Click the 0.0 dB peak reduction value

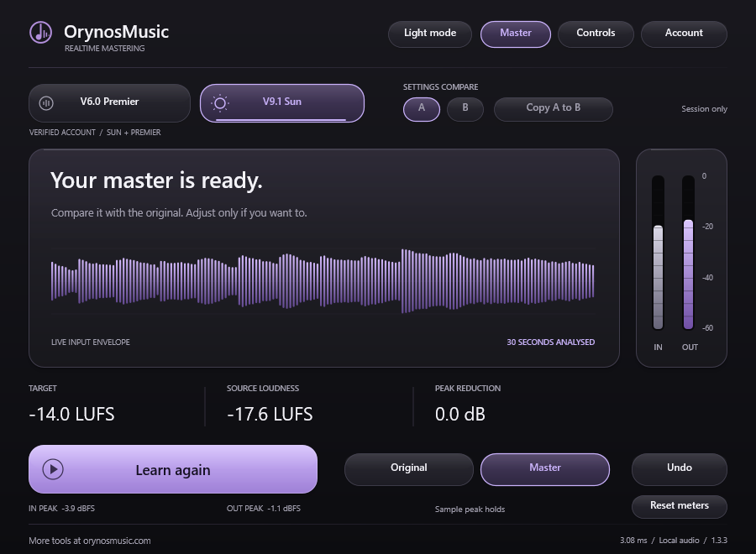[x=460, y=415]
